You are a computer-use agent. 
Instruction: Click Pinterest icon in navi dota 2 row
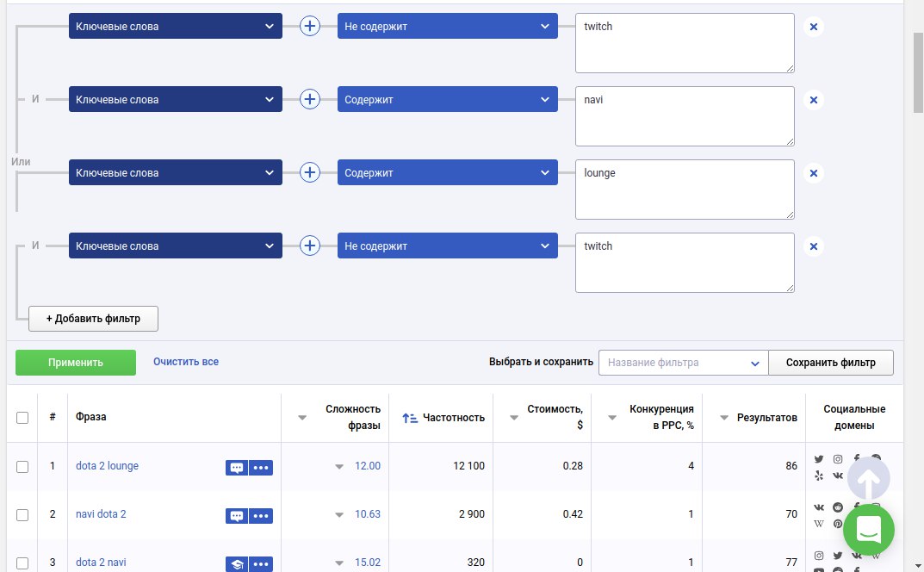point(838,524)
